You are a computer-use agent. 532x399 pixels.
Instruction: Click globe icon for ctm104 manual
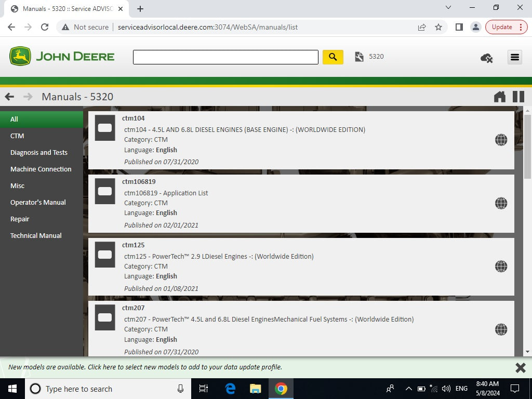[x=501, y=140]
